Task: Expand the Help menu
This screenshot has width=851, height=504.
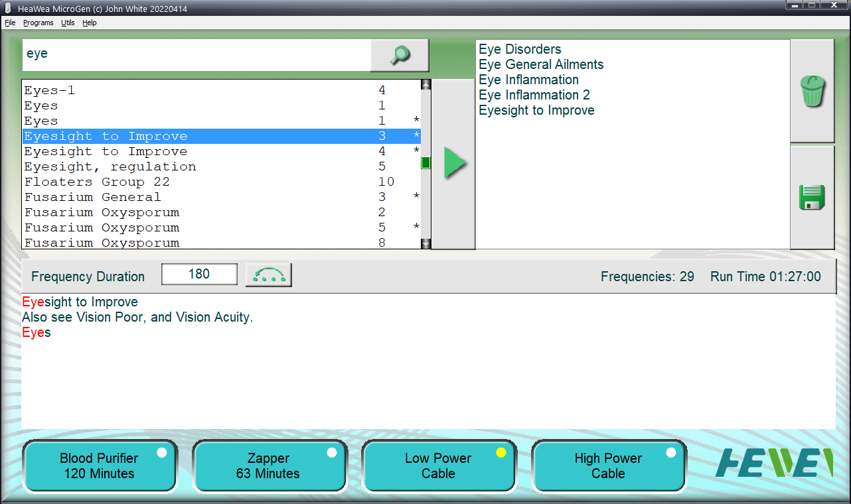Action: [x=90, y=23]
